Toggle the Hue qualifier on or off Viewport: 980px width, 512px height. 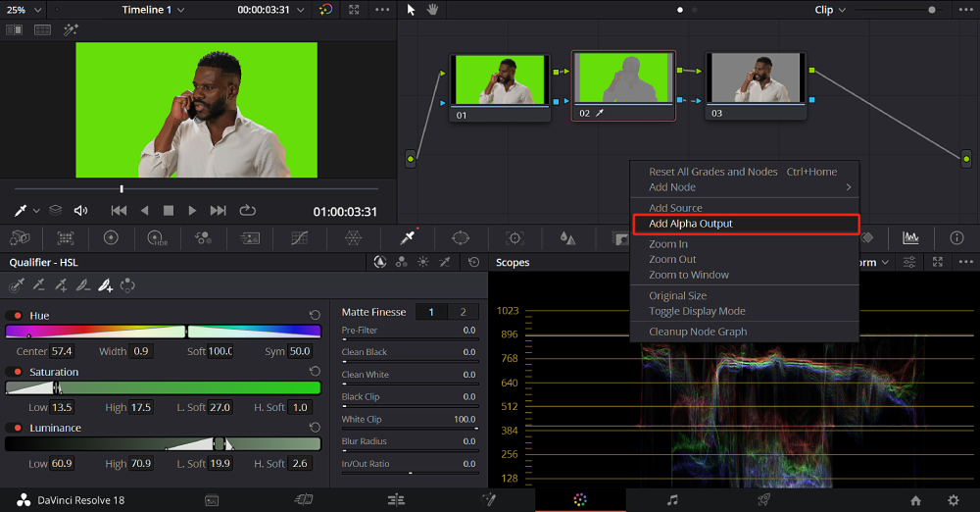(18, 316)
